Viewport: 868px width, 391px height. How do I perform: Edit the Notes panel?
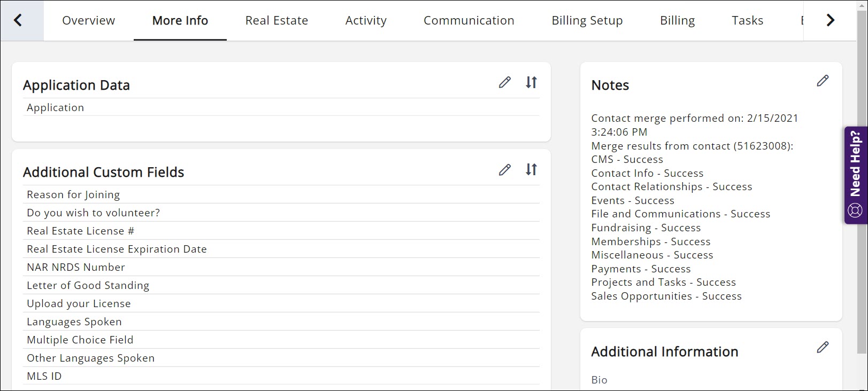(823, 81)
